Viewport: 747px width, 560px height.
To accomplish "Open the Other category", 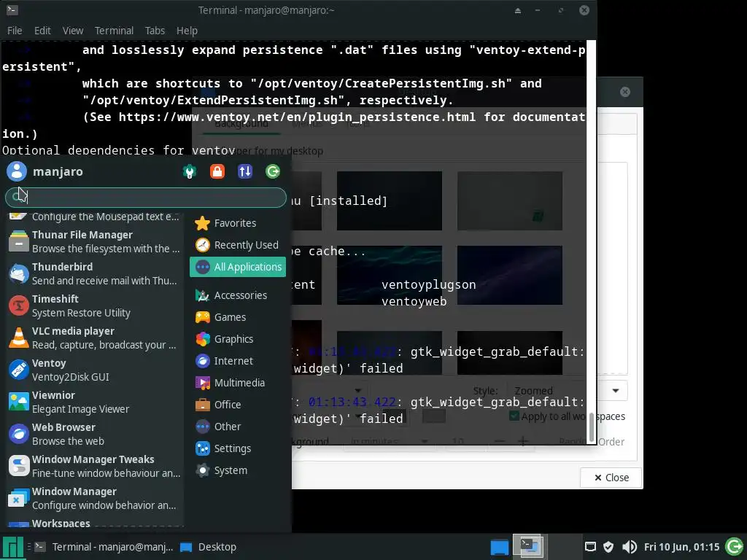I will pos(238,427).
